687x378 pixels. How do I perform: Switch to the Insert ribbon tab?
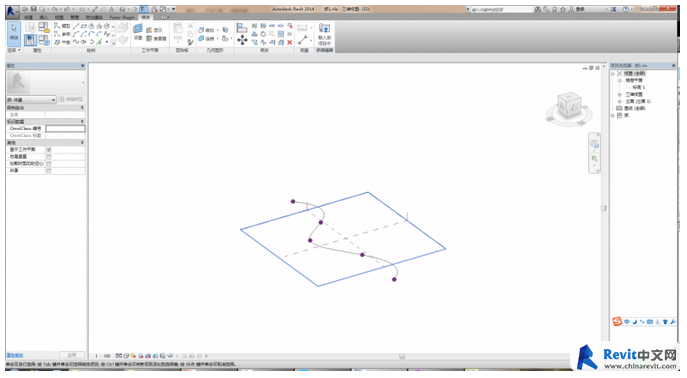pos(44,18)
